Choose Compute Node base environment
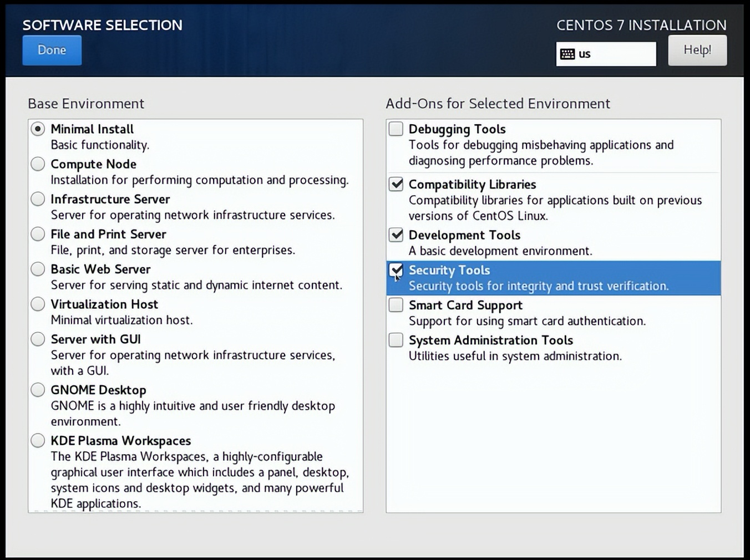750x560 pixels. pyautogui.click(x=38, y=164)
